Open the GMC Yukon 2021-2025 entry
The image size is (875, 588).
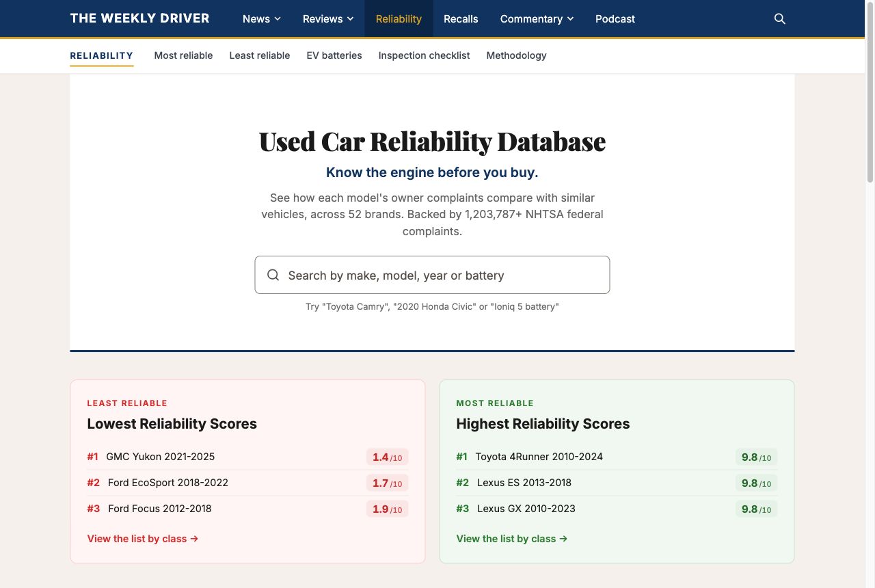tap(161, 457)
